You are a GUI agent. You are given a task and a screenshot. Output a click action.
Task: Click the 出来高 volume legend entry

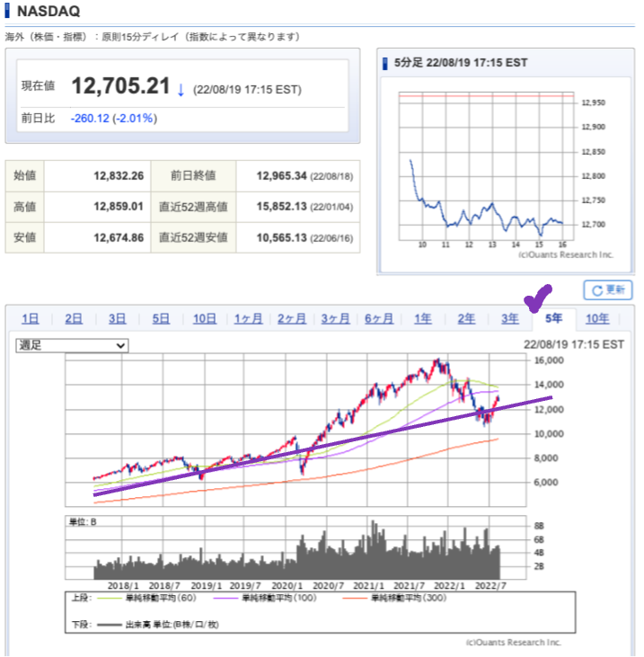click(158, 625)
